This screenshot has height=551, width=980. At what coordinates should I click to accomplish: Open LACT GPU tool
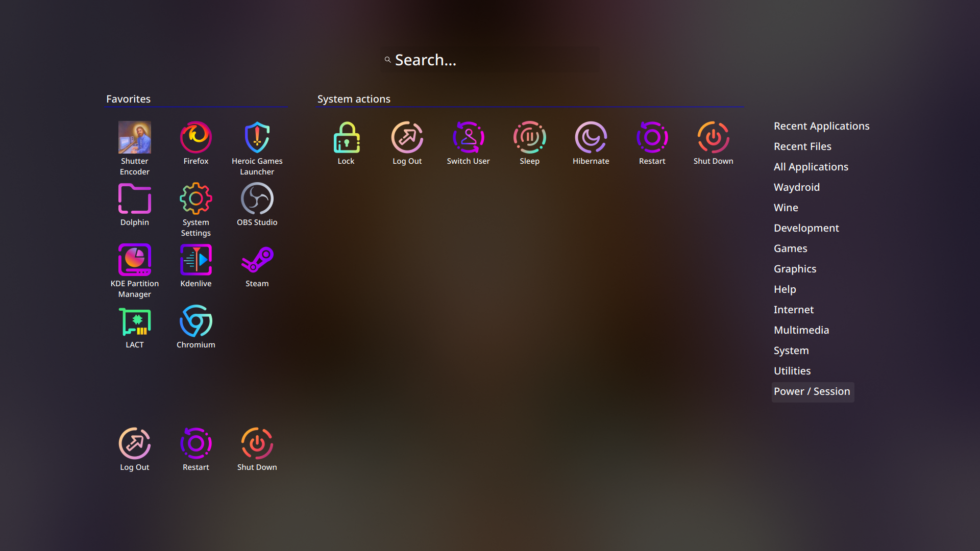pyautogui.click(x=134, y=321)
